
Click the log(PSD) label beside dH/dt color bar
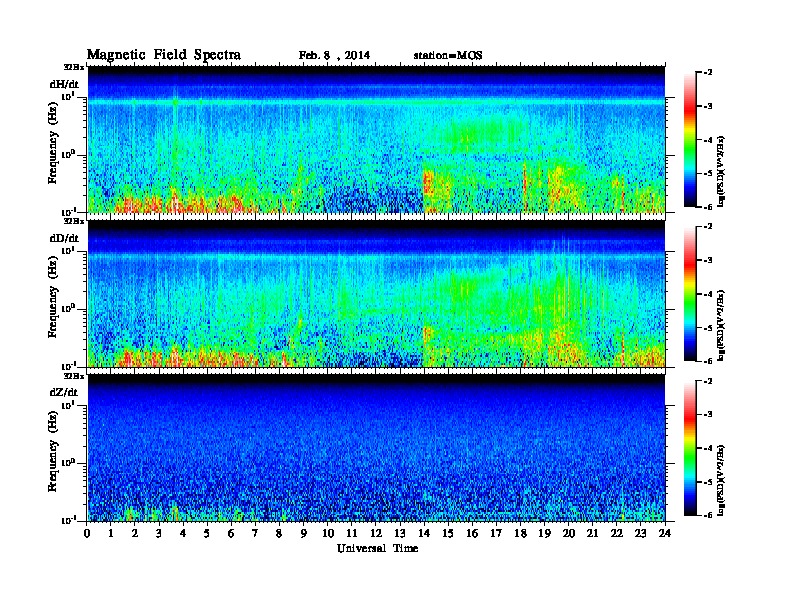721,171
